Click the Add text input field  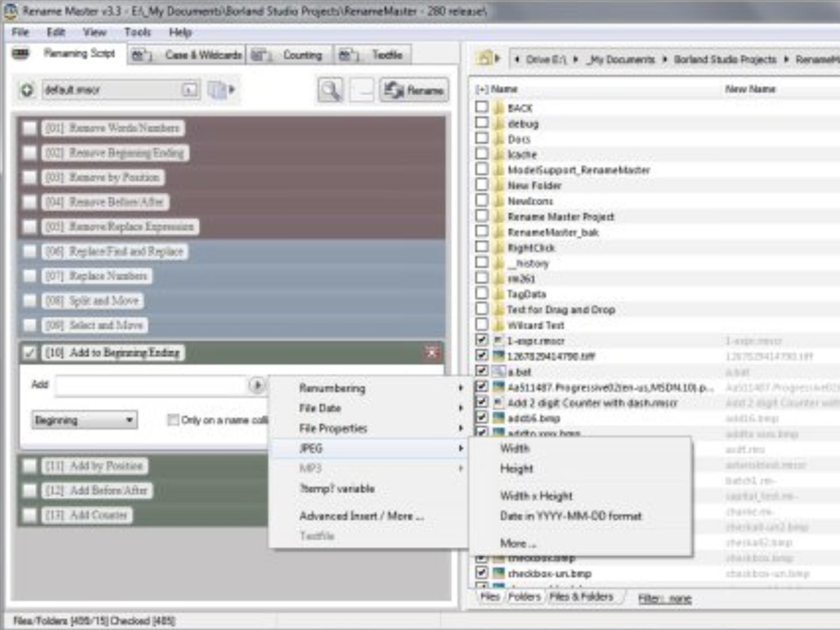pos(151,385)
